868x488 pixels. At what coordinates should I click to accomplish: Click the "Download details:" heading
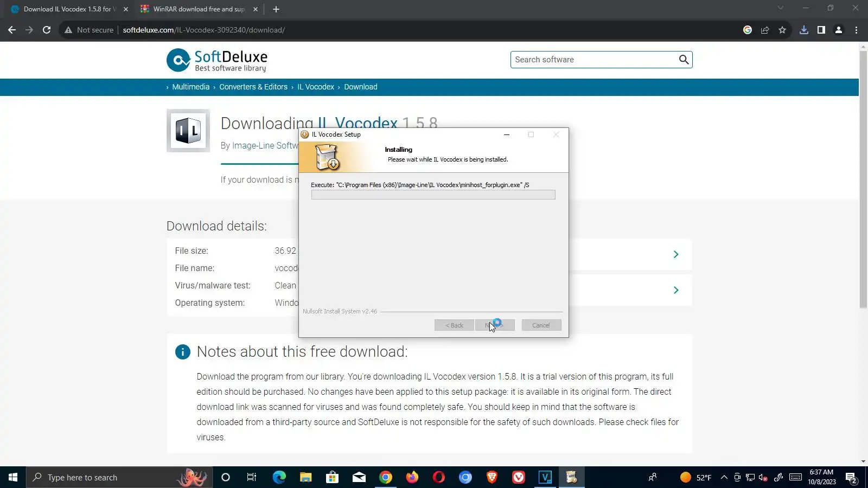pos(216,226)
